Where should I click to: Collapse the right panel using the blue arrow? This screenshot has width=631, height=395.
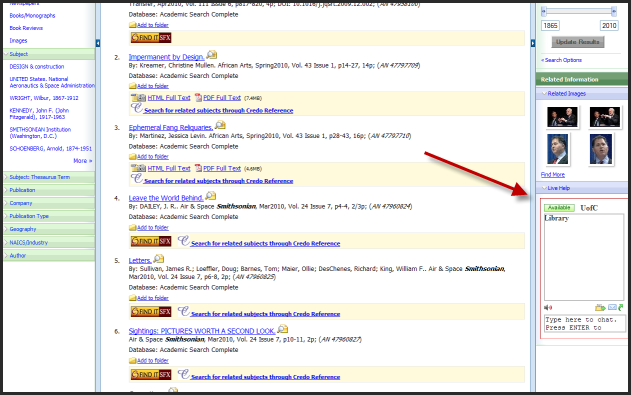[533, 43]
